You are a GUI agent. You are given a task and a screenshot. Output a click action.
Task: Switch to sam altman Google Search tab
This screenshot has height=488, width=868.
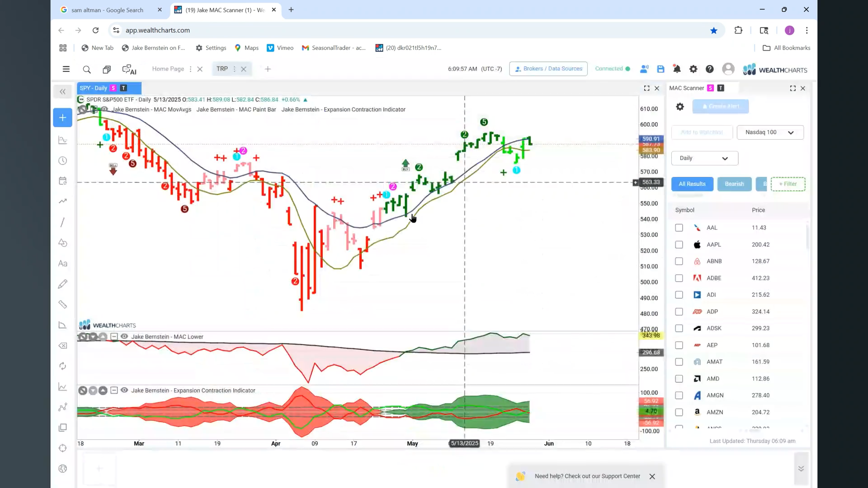107,10
